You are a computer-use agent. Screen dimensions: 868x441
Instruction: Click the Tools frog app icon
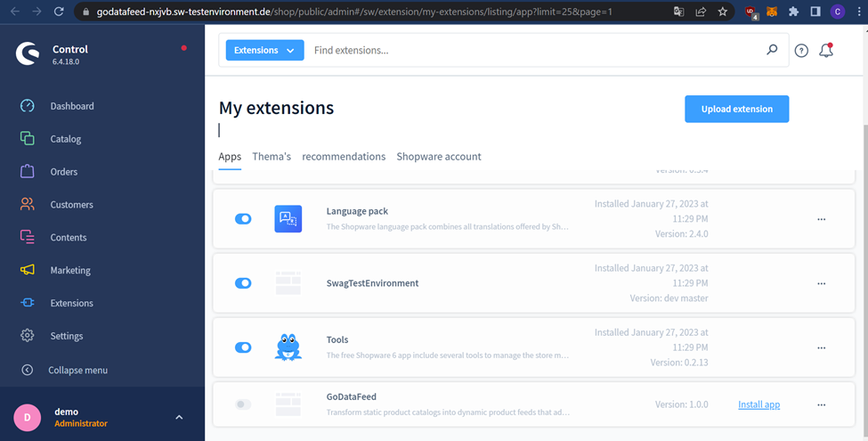[x=288, y=347]
